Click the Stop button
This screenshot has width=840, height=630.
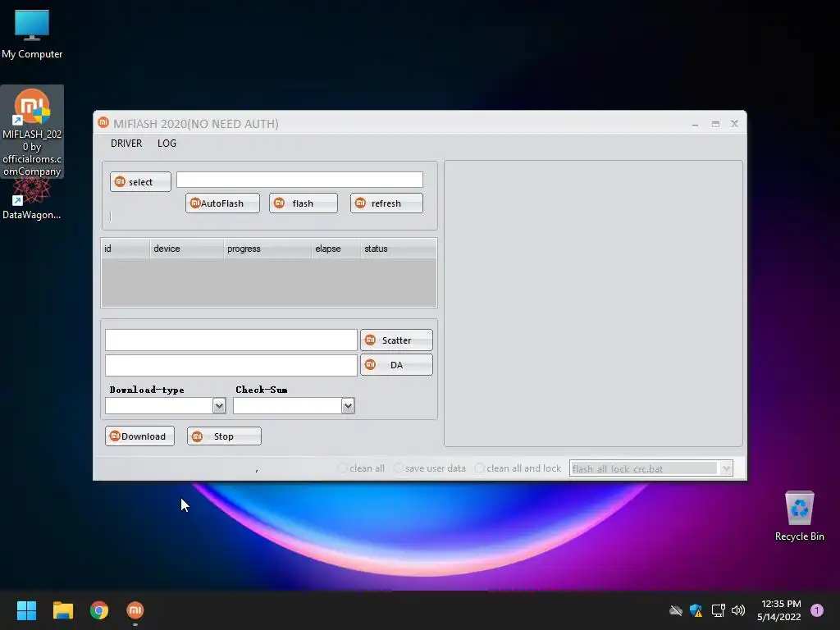224,436
